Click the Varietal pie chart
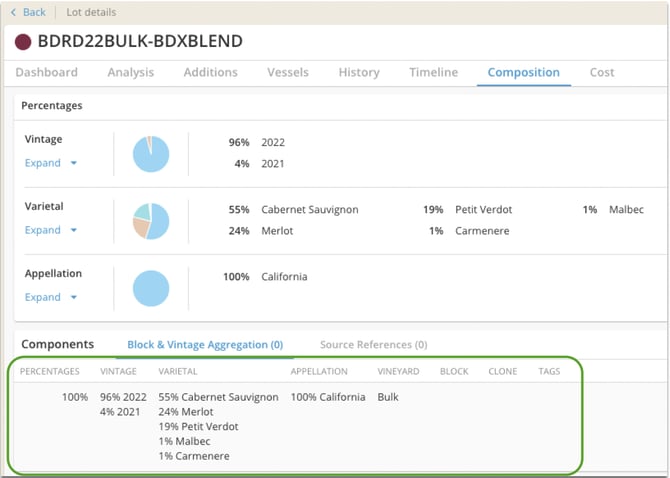 151,220
